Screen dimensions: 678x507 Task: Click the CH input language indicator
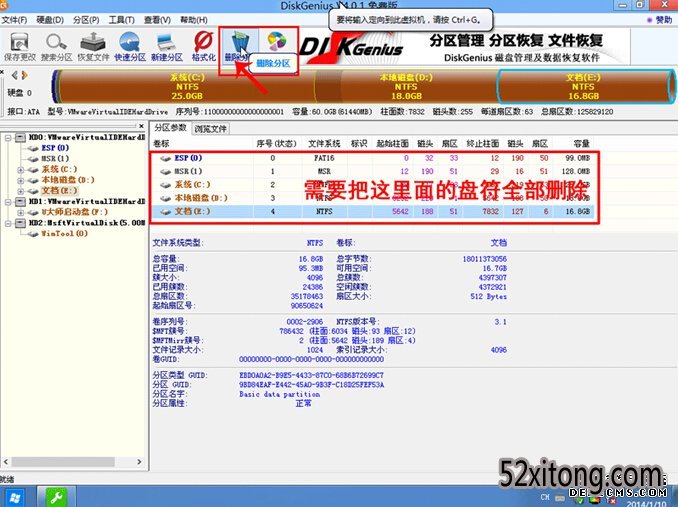545,497
